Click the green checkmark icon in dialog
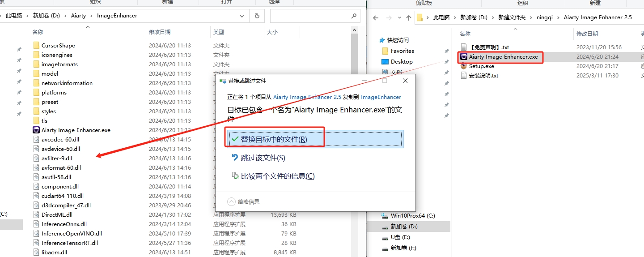The image size is (644, 257). tap(235, 139)
